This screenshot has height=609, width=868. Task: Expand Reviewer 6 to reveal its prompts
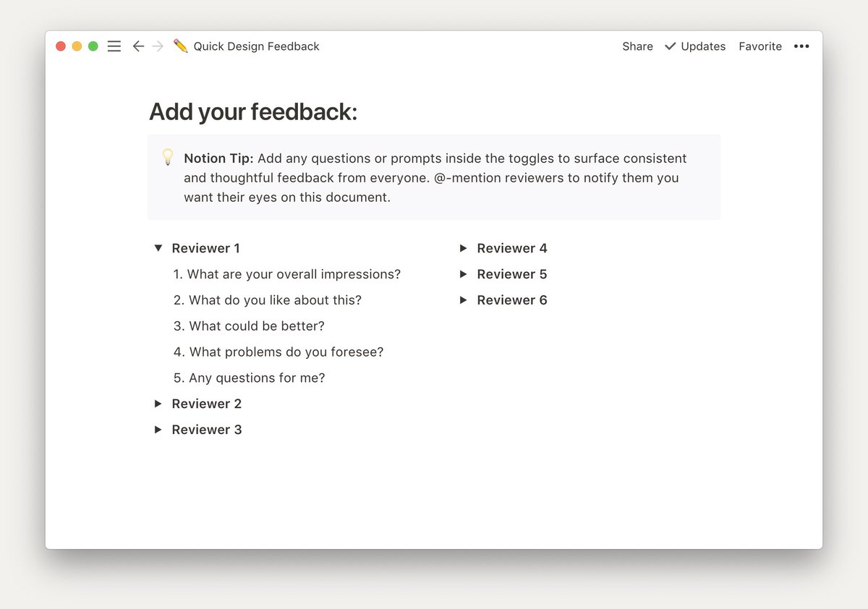pos(463,300)
